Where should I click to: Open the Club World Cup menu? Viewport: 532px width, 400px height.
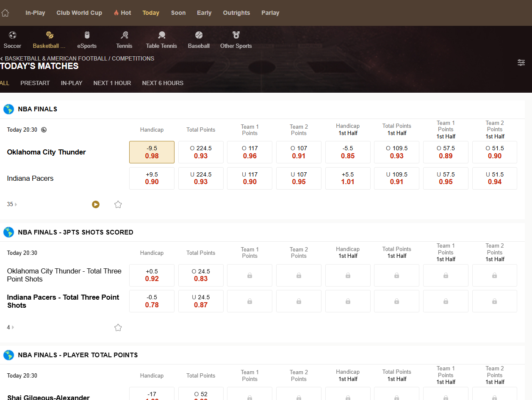(x=79, y=13)
